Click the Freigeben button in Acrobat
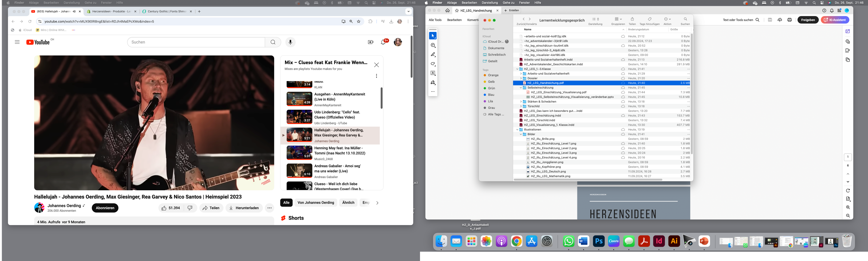The image size is (868, 261). click(808, 20)
